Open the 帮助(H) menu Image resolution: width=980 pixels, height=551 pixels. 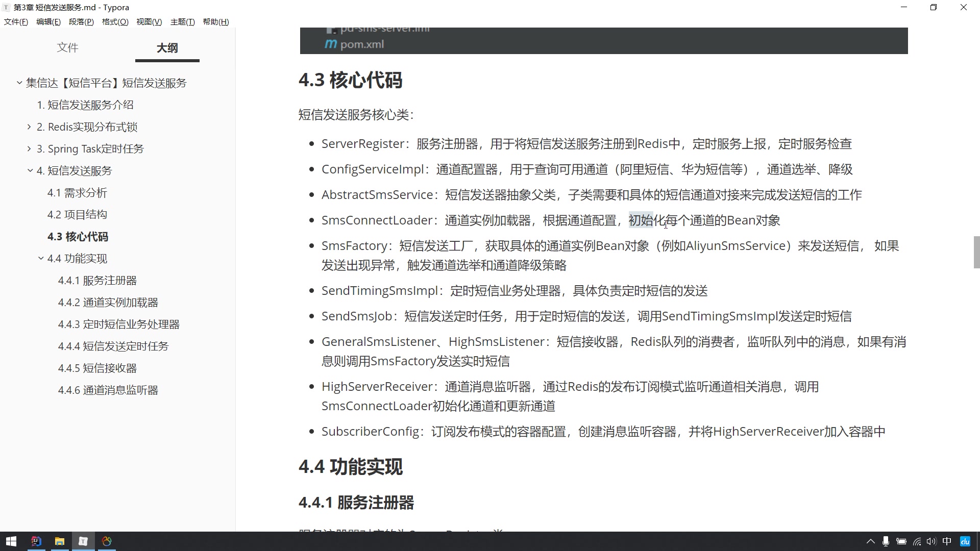click(216, 22)
